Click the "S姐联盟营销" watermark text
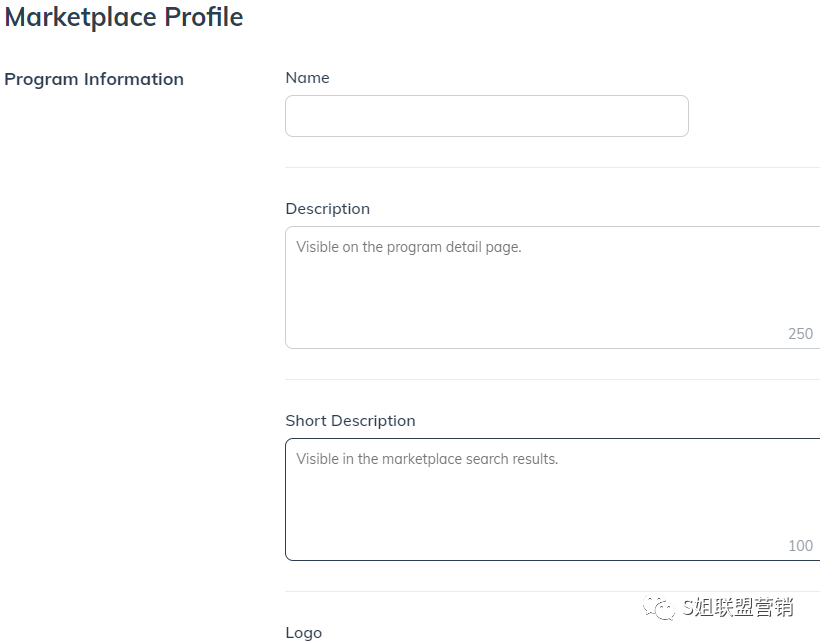This screenshot has height=644, width=820. [738, 606]
